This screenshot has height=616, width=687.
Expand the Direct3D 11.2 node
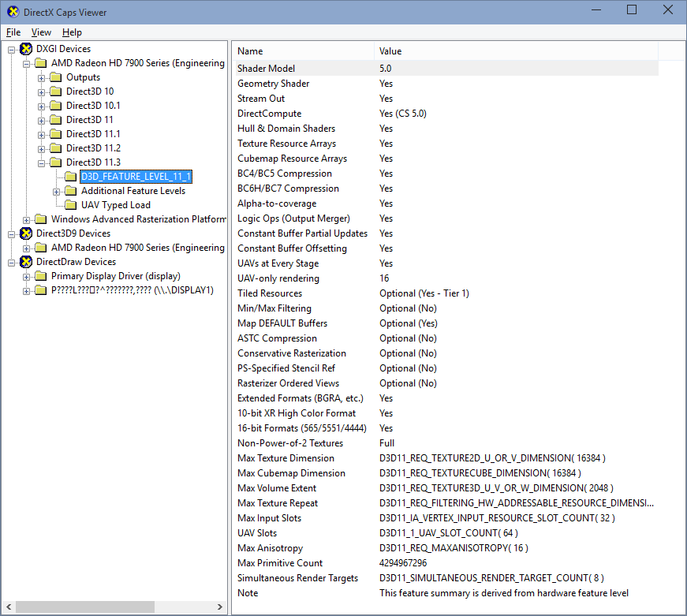tap(41, 149)
